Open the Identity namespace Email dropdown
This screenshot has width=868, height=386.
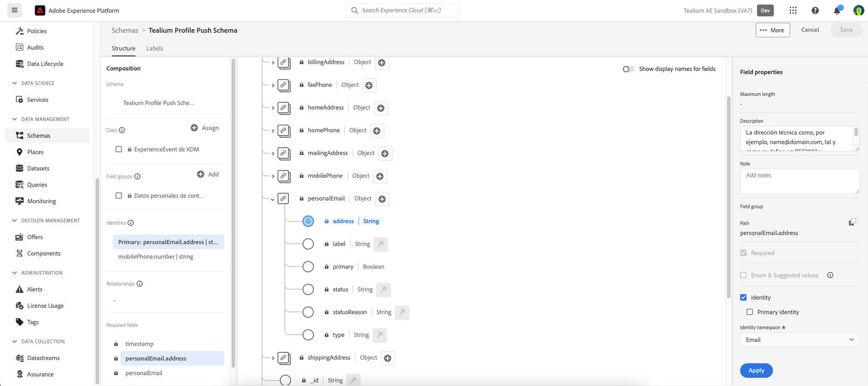coord(800,340)
